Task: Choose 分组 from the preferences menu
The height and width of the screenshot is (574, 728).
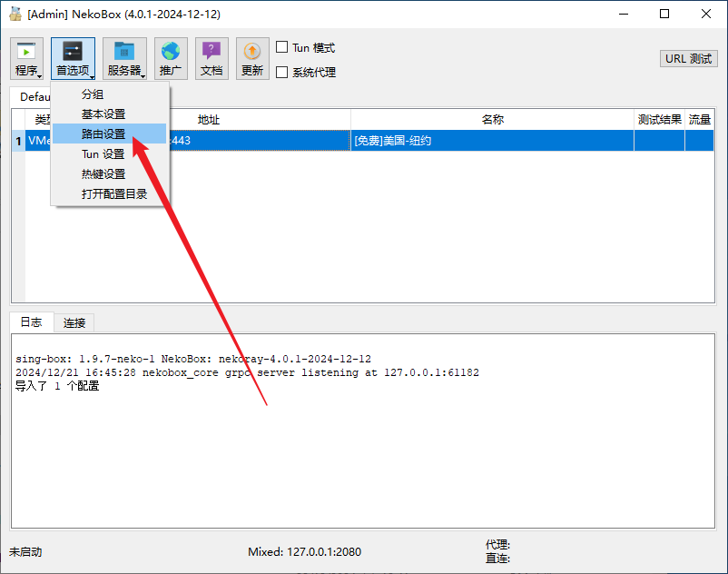Action: point(110,94)
